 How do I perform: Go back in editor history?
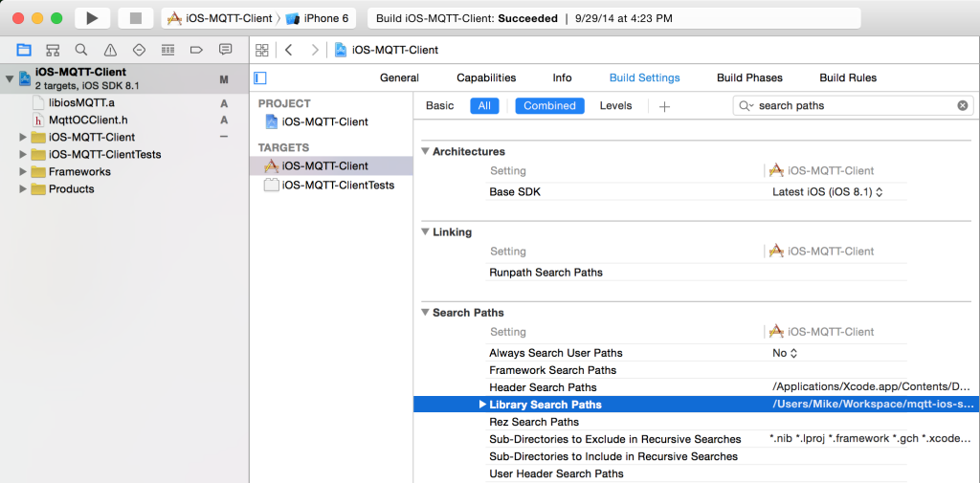click(x=288, y=50)
